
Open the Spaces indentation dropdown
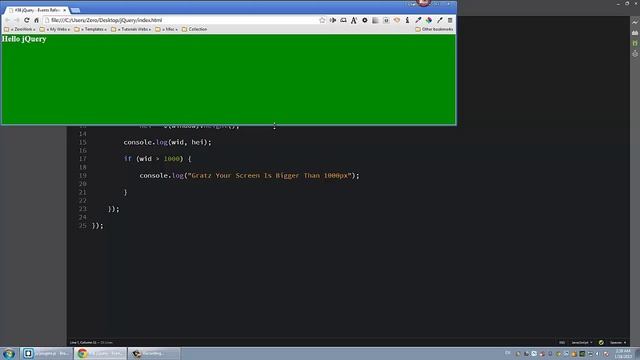pyautogui.click(x=618, y=342)
